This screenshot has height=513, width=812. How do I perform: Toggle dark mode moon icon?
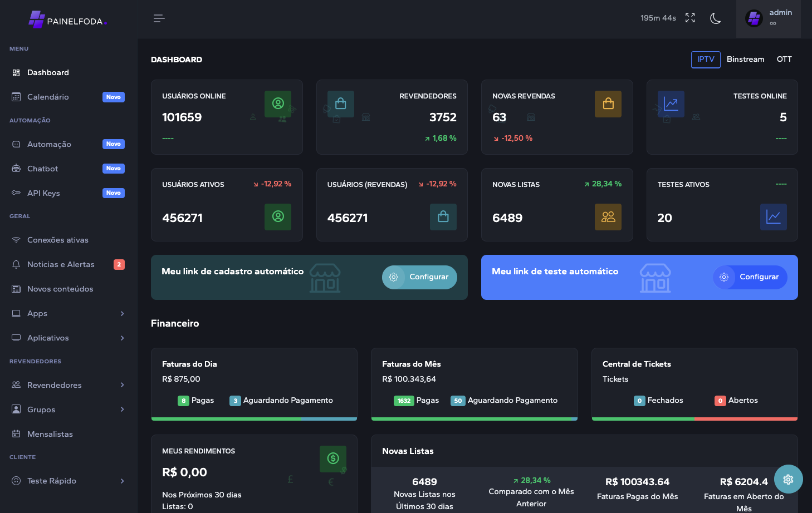716,18
